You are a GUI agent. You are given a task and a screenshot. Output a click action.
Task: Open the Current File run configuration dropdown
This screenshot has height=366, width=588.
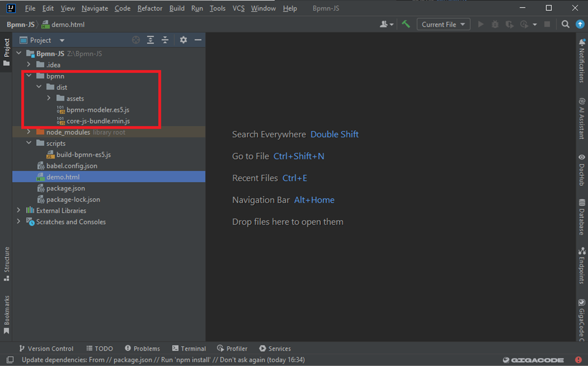[x=443, y=24]
